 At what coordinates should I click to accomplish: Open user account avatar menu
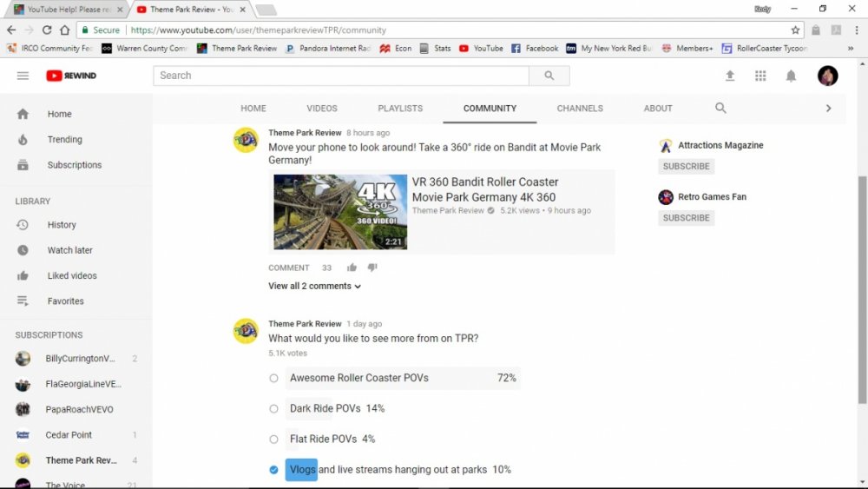tap(827, 76)
